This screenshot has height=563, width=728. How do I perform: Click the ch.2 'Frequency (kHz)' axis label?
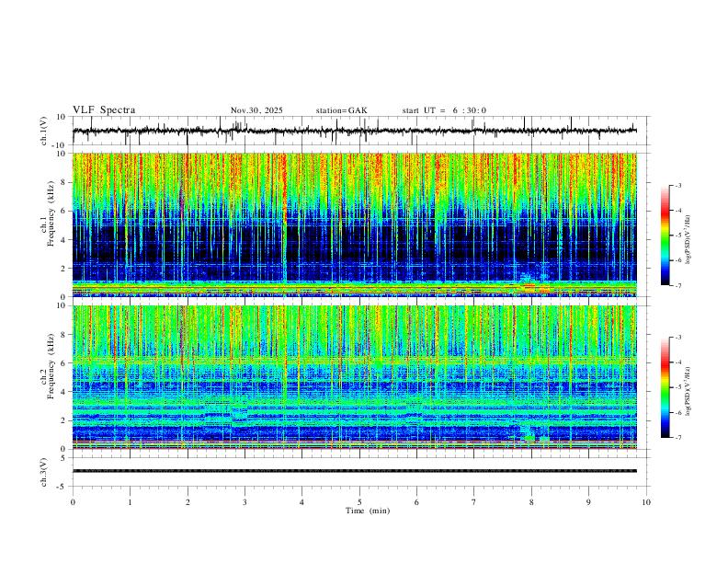click(x=51, y=366)
